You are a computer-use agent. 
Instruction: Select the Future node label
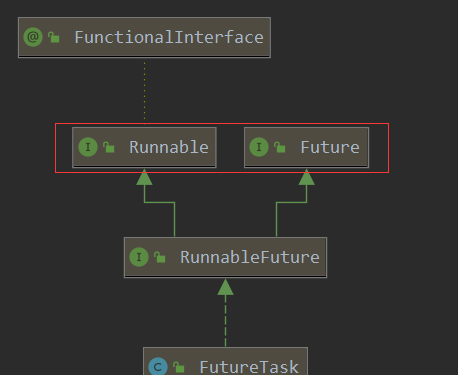point(330,147)
